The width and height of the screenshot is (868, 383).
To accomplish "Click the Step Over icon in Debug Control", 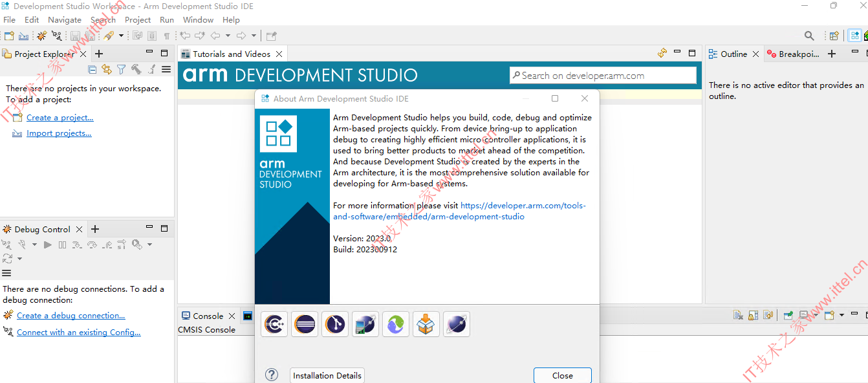I will click(92, 245).
